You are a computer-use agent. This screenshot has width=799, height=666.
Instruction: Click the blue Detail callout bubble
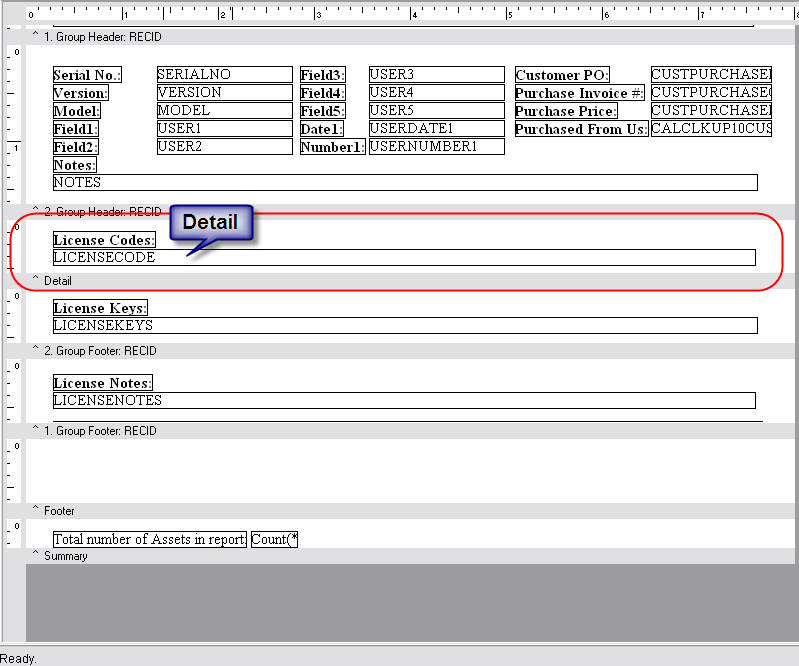click(210, 223)
